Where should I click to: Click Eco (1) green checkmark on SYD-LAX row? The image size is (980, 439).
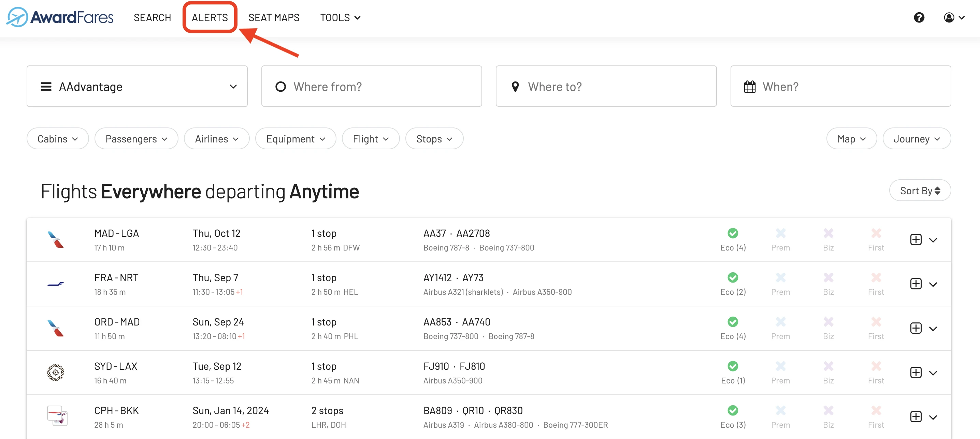point(733,366)
